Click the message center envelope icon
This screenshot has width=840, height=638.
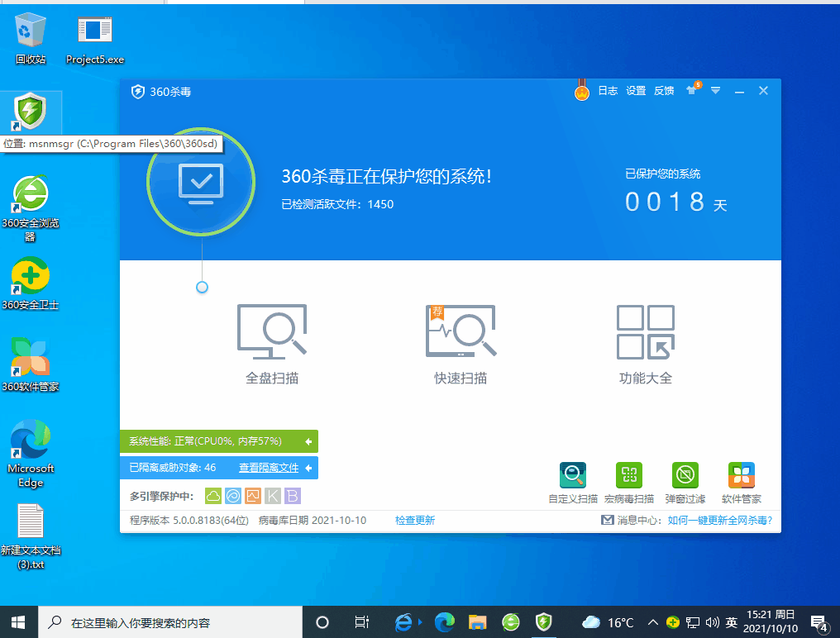click(x=607, y=520)
